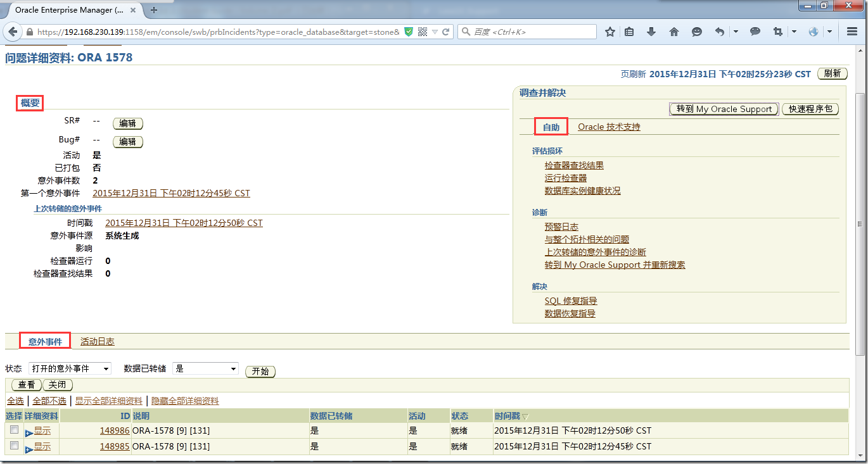Open the 运行检查器 link
This screenshot has width=868, height=464.
tap(566, 178)
